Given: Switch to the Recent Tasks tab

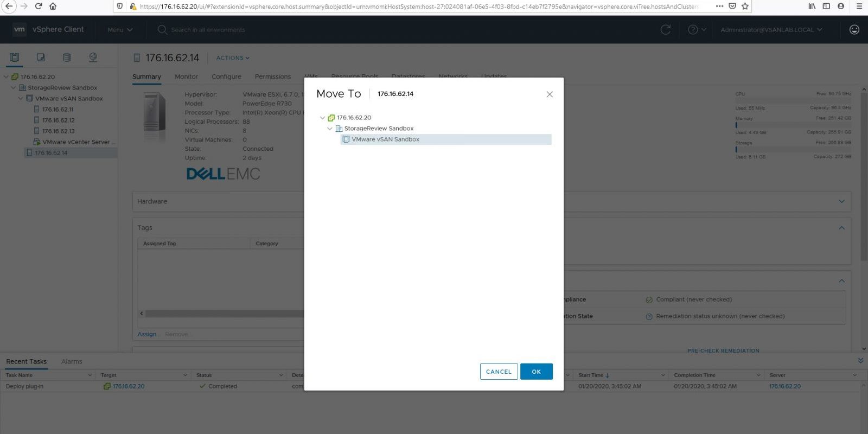Looking at the screenshot, I should (x=26, y=362).
